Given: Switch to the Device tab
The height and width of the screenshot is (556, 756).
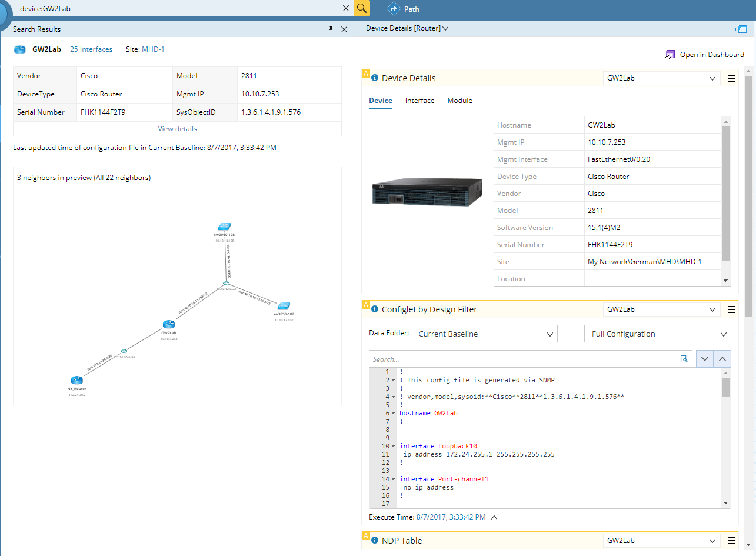Looking at the screenshot, I should (x=381, y=101).
